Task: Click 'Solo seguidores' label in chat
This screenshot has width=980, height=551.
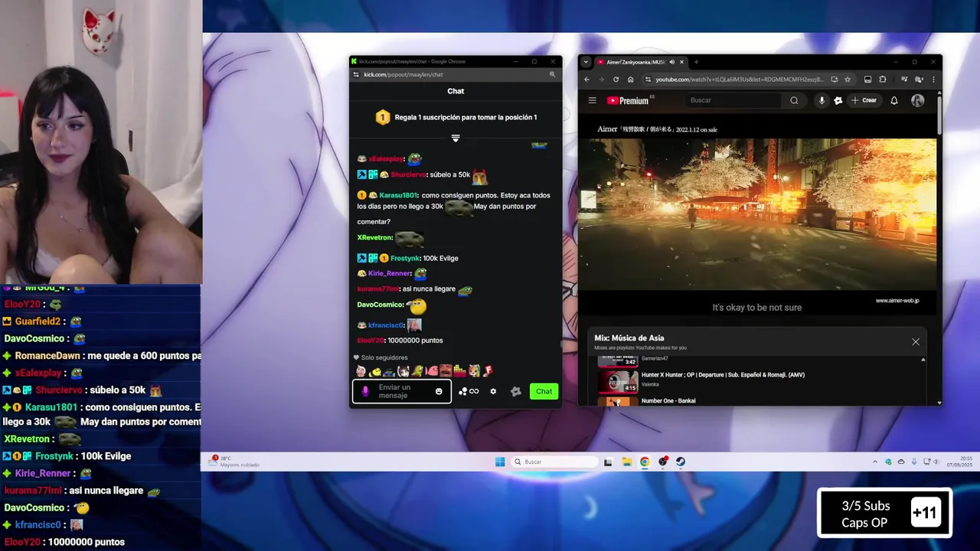Action: pyautogui.click(x=384, y=357)
